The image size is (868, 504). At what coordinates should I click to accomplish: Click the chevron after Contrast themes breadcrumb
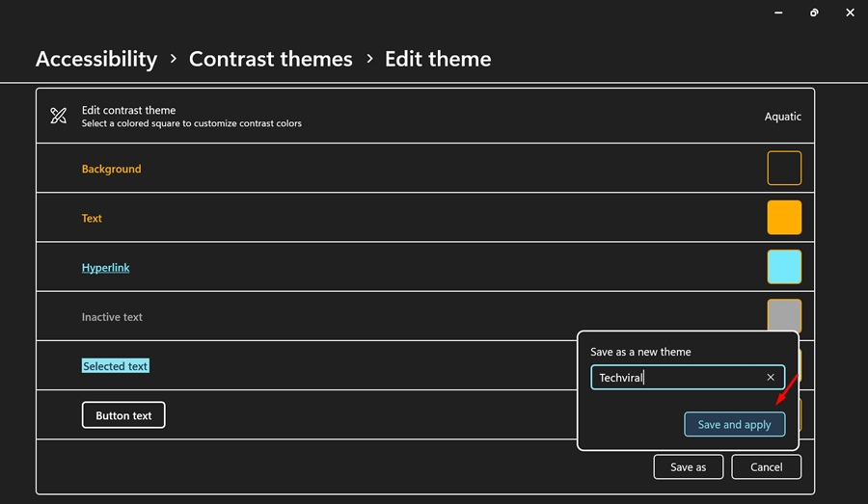(x=369, y=58)
